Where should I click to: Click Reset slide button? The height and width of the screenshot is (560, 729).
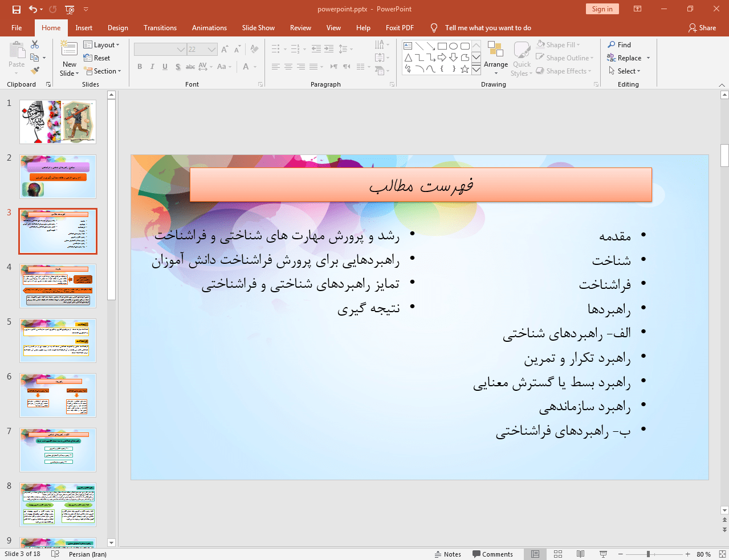(97, 58)
